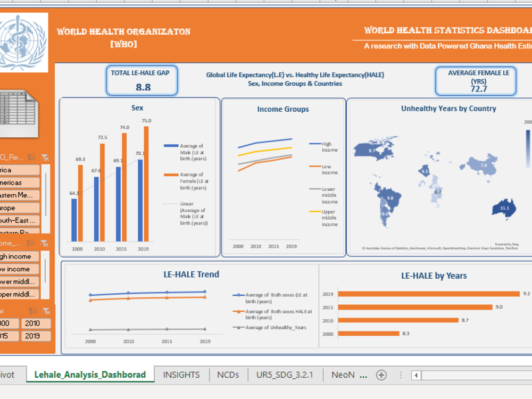The image size is (532, 399).
Task: Click the Income slicer's vertical scrollbar
Action: [x=45, y=275]
